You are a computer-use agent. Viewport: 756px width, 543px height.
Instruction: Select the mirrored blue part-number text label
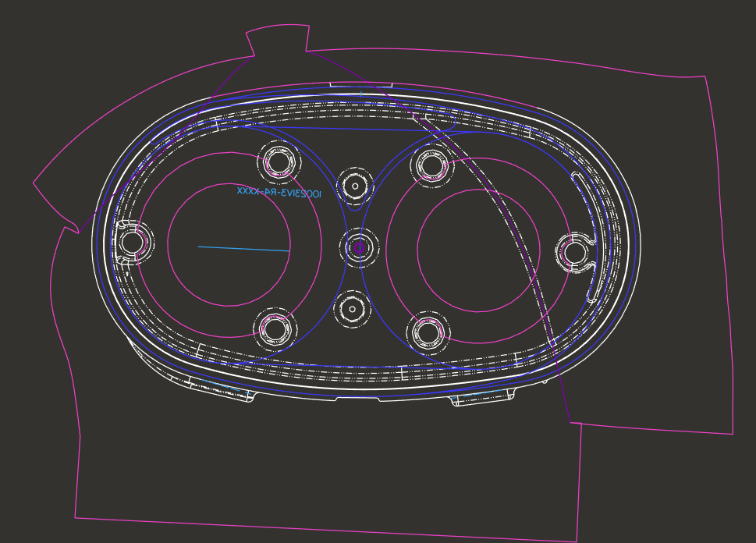[x=279, y=193]
